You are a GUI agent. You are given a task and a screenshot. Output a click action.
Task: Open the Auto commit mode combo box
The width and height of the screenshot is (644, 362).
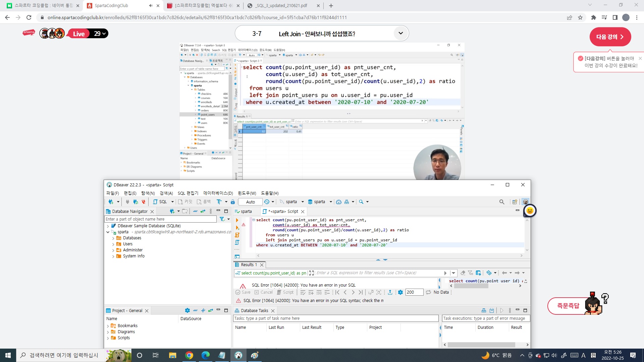250,202
